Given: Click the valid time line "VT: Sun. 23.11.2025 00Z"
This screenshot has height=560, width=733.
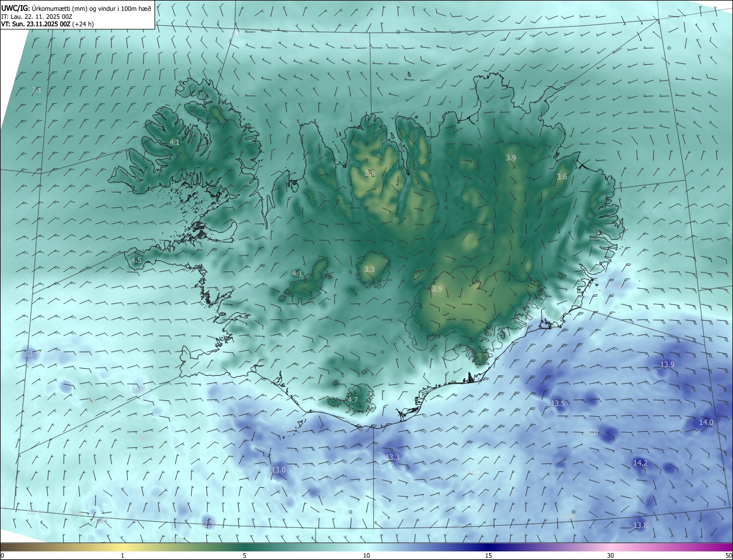Looking at the screenshot, I should pyautogui.click(x=36, y=24).
